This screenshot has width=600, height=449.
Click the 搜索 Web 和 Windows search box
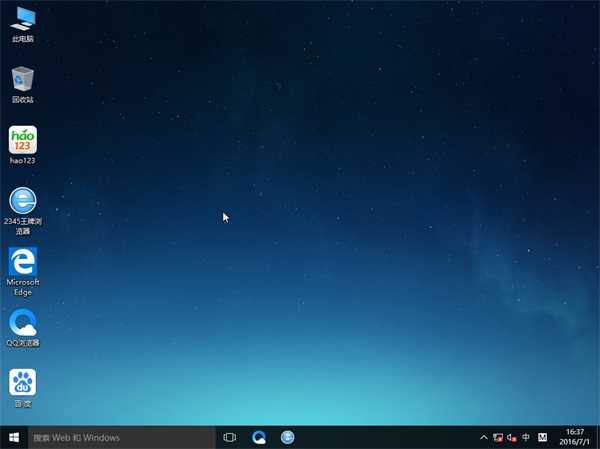coord(120,438)
